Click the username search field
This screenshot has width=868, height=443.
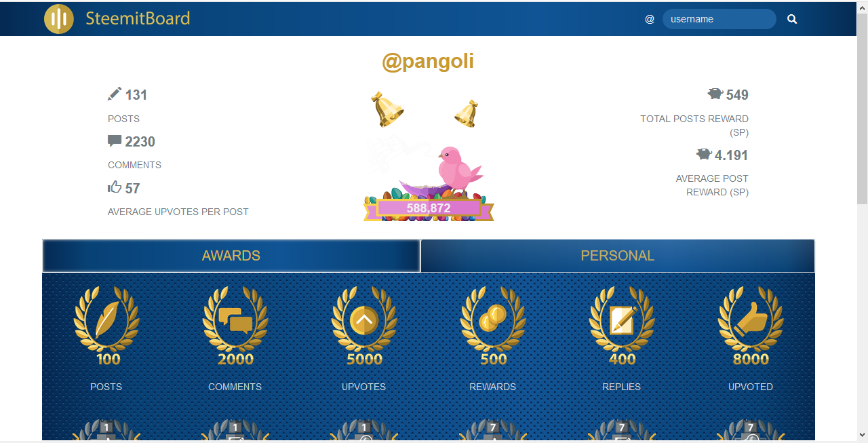click(x=719, y=19)
